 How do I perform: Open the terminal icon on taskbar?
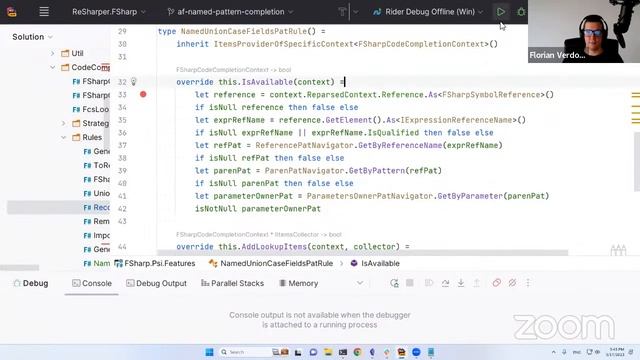click(x=342, y=352)
